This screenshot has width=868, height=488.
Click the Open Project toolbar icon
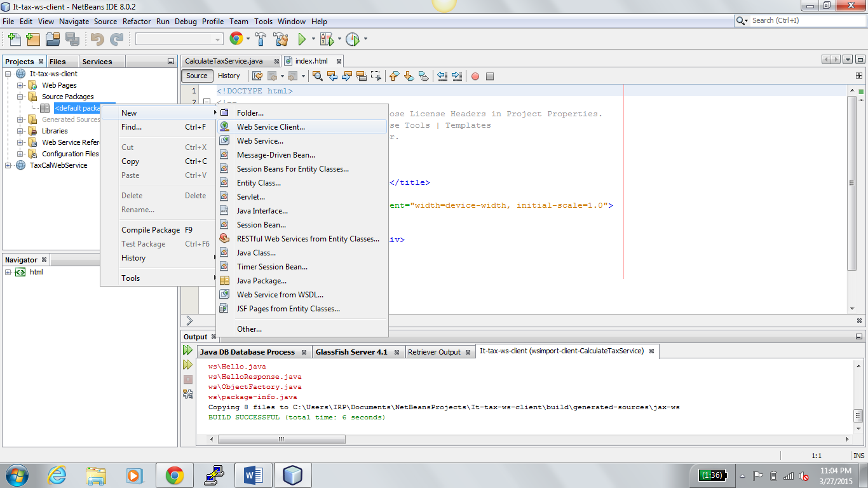(53, 39)
